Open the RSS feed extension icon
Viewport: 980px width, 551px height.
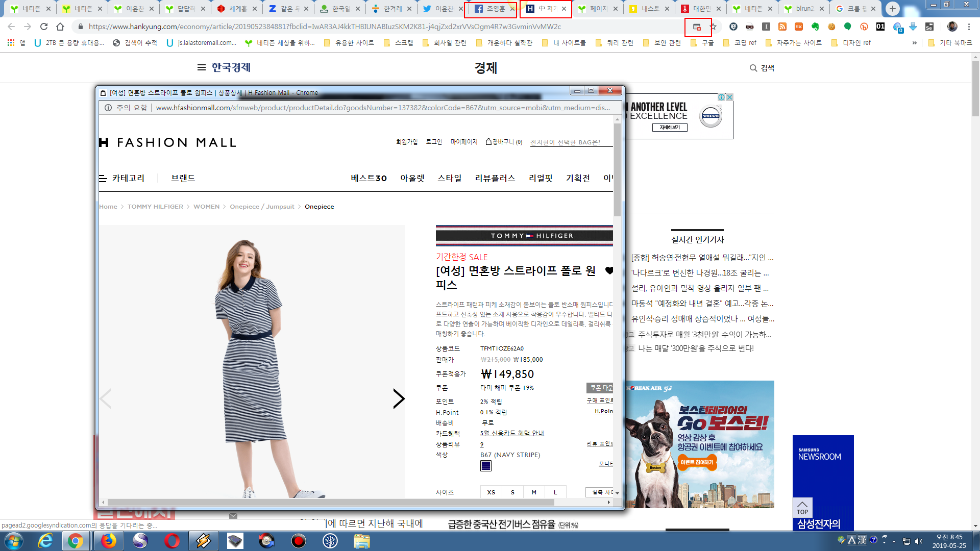coord(782,27)
